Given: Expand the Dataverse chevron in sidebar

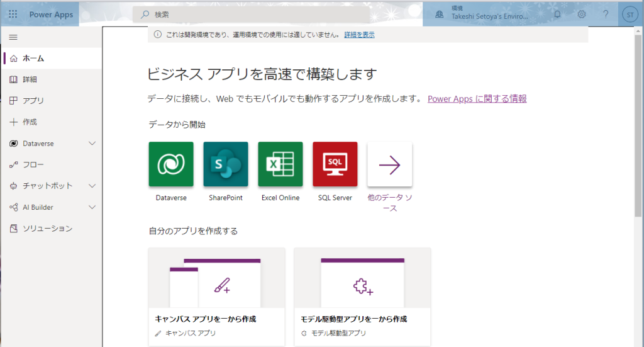Looking at the screenshot, I should click(92, 144).
